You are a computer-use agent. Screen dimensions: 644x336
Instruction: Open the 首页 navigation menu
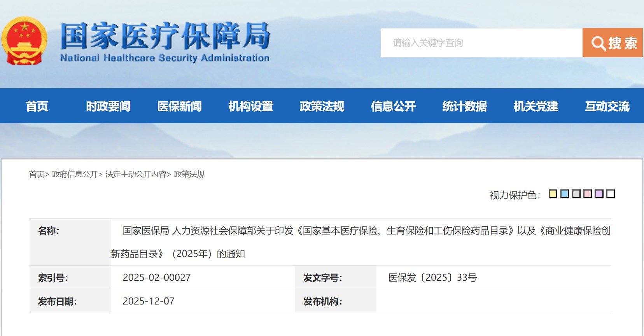[37, 106]
